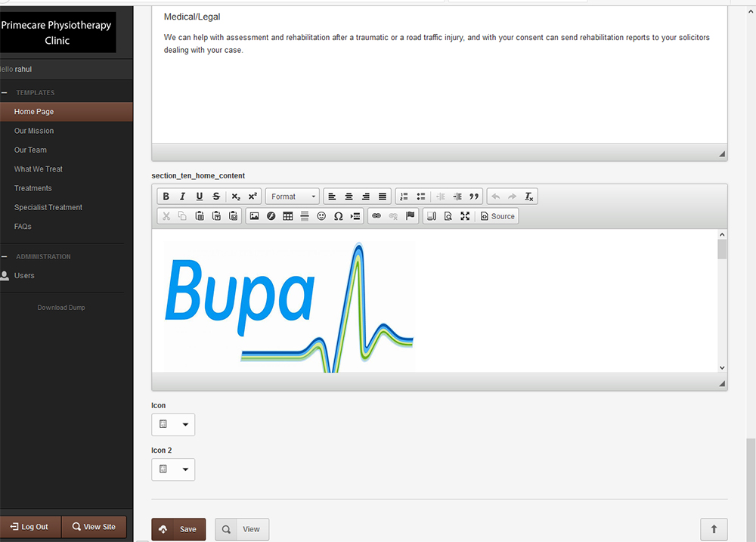756x542 pixels.
Task: Increase indent in editor
Action: [x=457, y=197]
